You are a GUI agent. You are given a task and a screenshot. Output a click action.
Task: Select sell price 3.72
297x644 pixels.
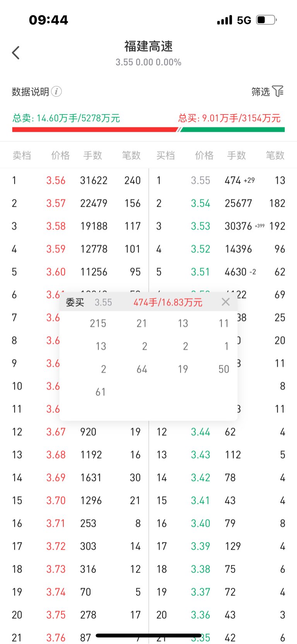[x=56, y=546]
